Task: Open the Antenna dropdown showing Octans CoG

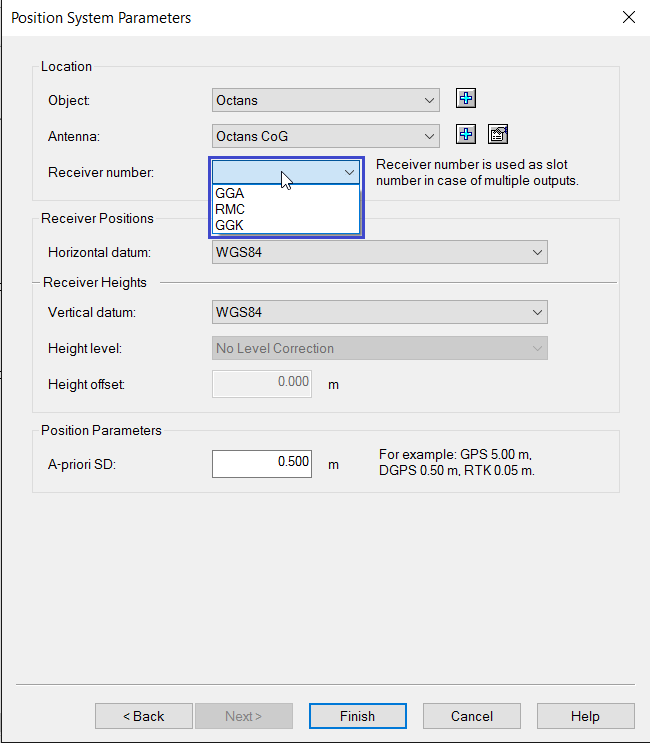Action: click(326, 136)
